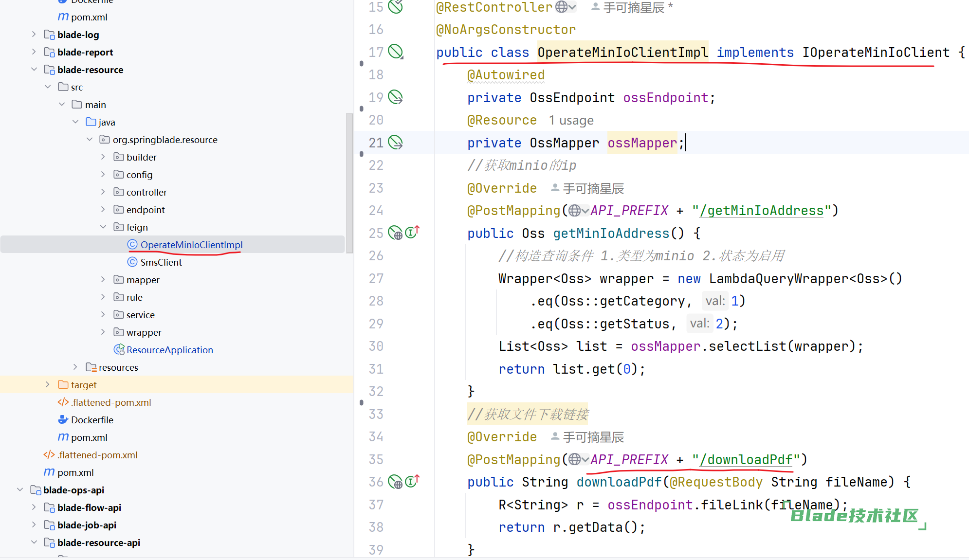Click the class icon of OperateMinIoClientImpl
Image resolution: width=969 pixels, height=560 pixels.
[x=132, y=244]
